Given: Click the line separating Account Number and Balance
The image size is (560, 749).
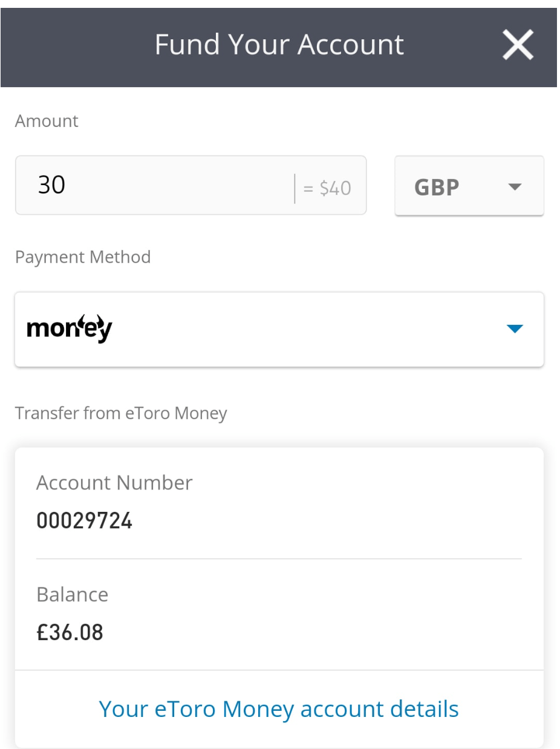Looking at the screenshot, I should coord(279,559).
